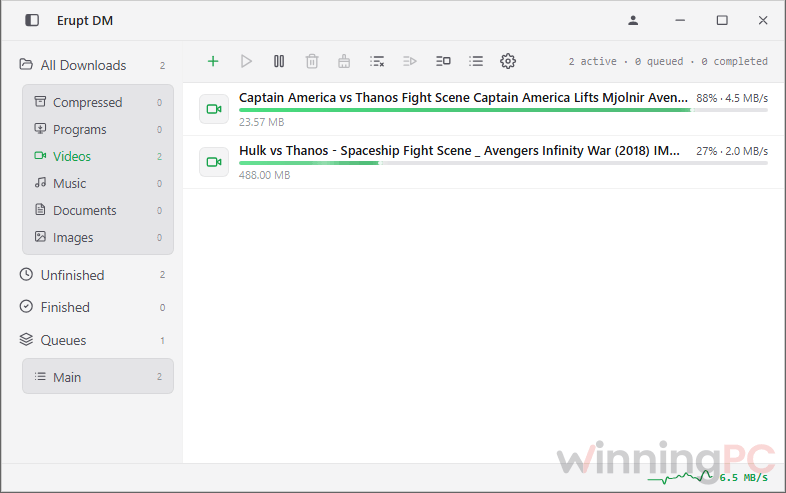Click the 88% · 4.5 MB/s status

click(x=732, y=98)
